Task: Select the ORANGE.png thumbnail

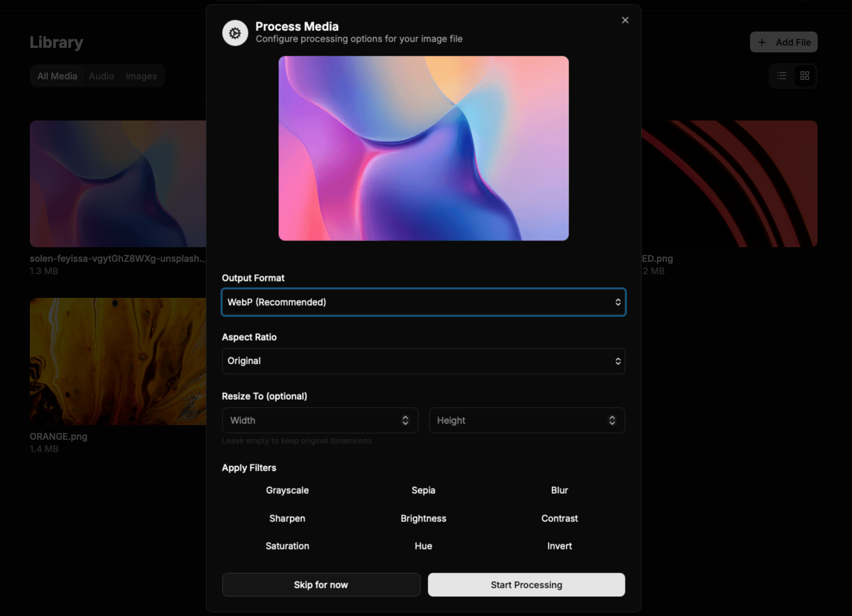Action: coord(118,361)
